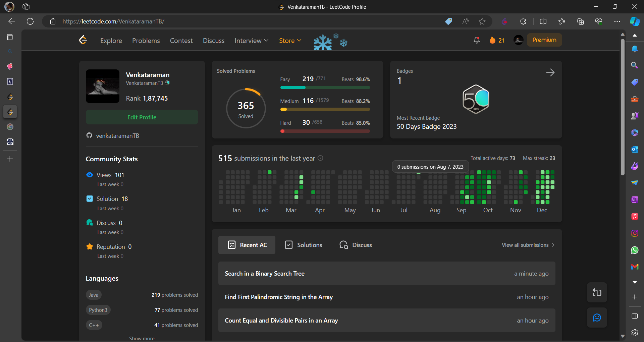Switch to the Solutions tab
This screenshot has width=644, height=342.
303,245
